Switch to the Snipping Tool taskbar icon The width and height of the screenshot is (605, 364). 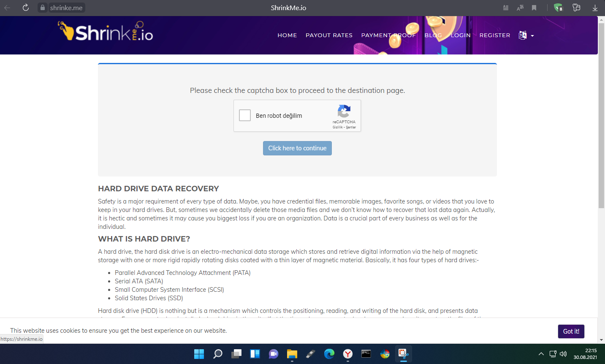click(x=403, y=354)
